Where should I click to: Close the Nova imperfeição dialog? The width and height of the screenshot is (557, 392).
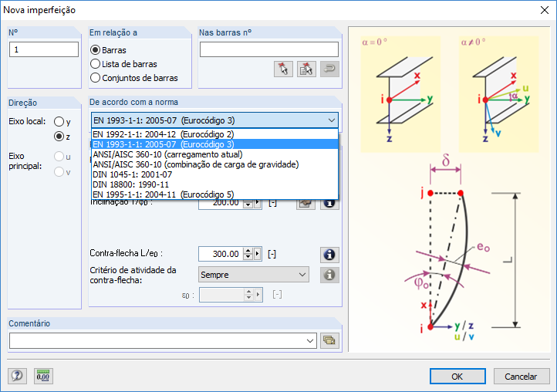point(544,10)
